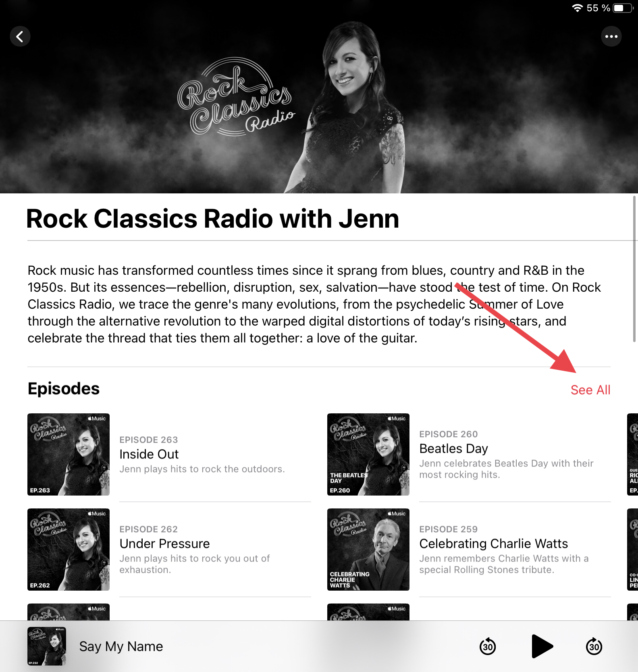Tap The Beatles Day EP.260 artwork
The height and width of the screenshot is (672, 638).
368,454
